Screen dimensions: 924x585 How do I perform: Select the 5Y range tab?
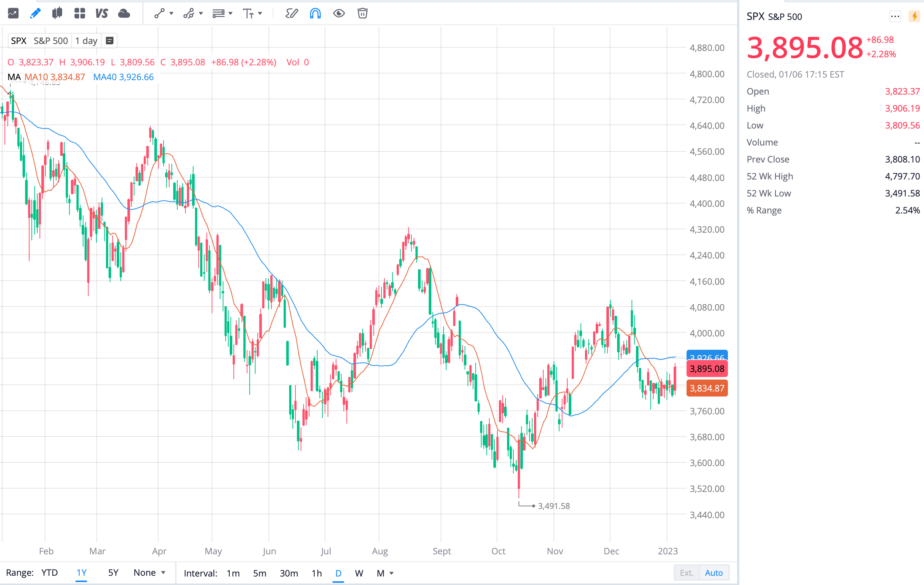(x=113, y=573)
